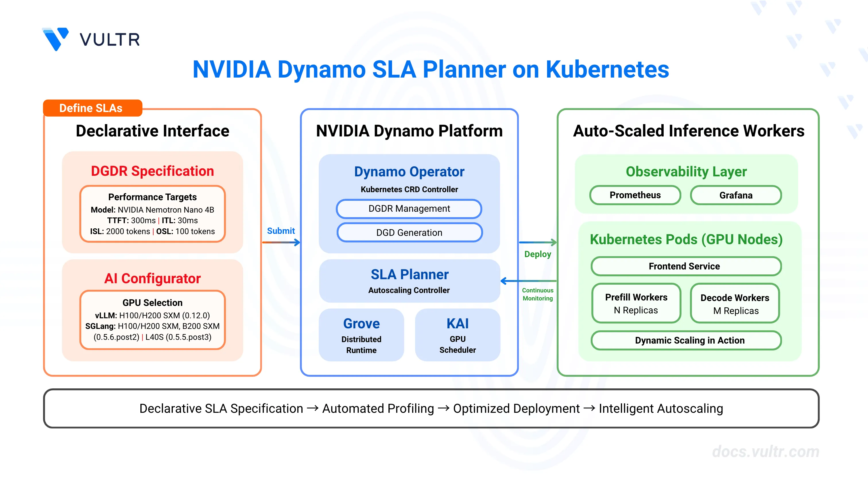
Task: Click the Grove Distributed Runtime block
Action: click(361, 335)
